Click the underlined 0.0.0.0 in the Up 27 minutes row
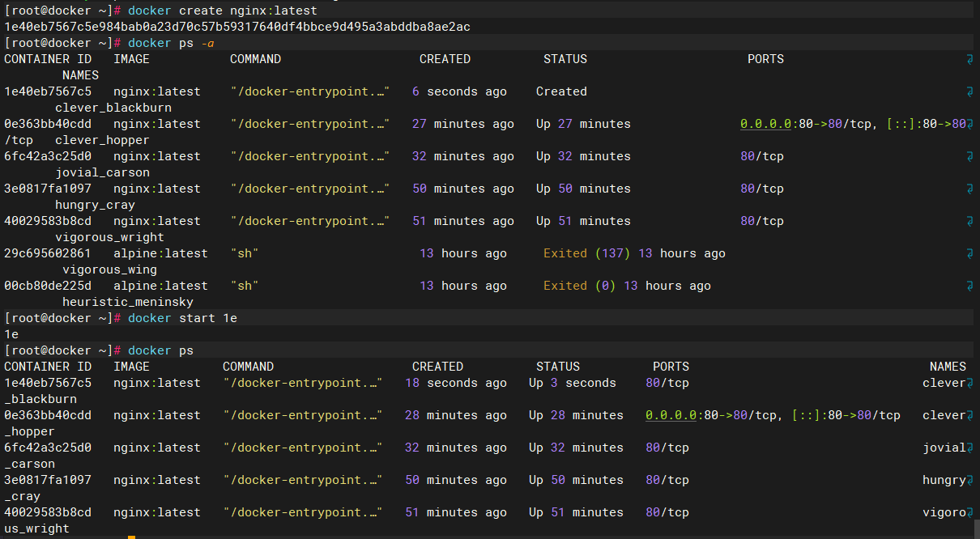Viewport: 980px width, 539px height. pyautogui.click(x=765, y=124)
